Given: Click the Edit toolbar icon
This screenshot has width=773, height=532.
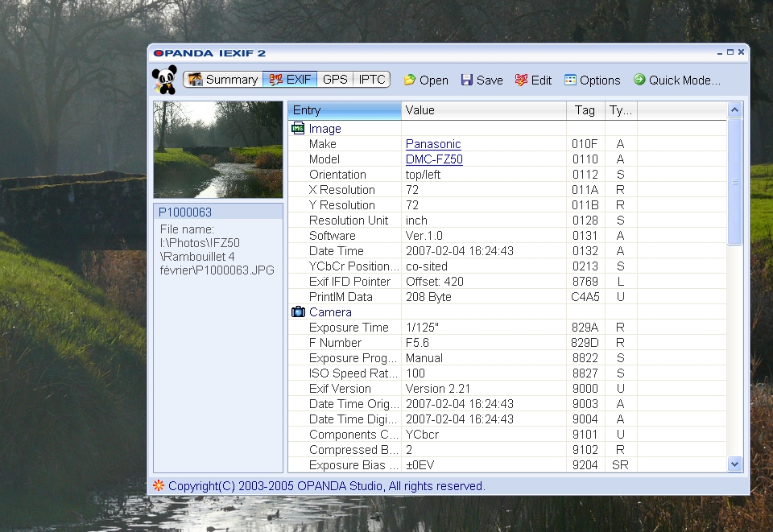Looking at the screenshot, I should (521, 80).
